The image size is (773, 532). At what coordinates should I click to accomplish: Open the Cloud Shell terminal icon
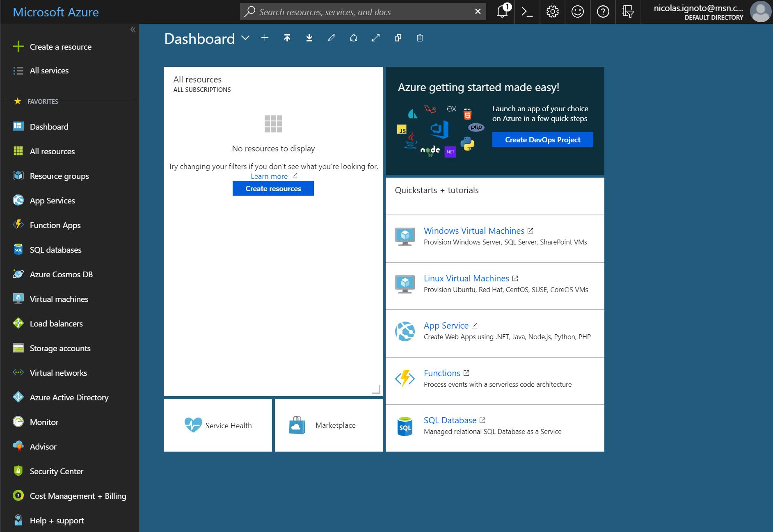pyautogui.click(x=527, y=11)
